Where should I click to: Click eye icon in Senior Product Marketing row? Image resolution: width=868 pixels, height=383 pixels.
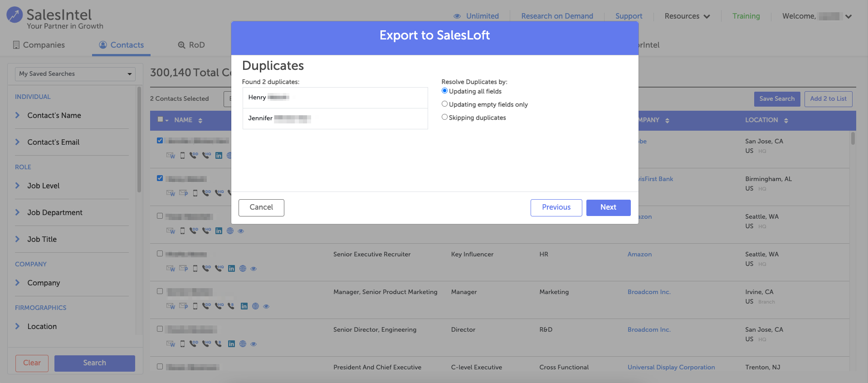pos(266,306)
